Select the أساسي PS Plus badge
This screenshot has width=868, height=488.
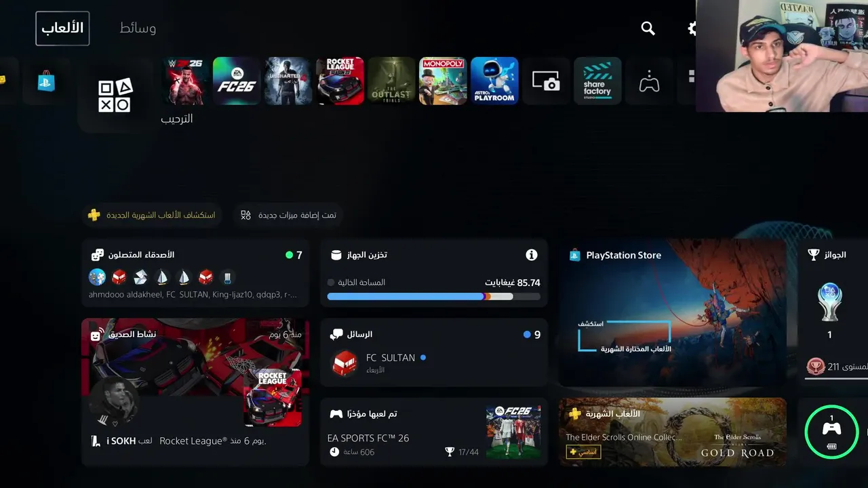coord(583,452)
